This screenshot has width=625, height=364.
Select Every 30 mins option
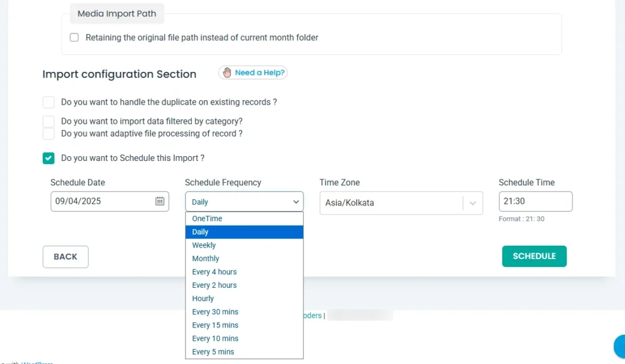(x=215, y=312)
